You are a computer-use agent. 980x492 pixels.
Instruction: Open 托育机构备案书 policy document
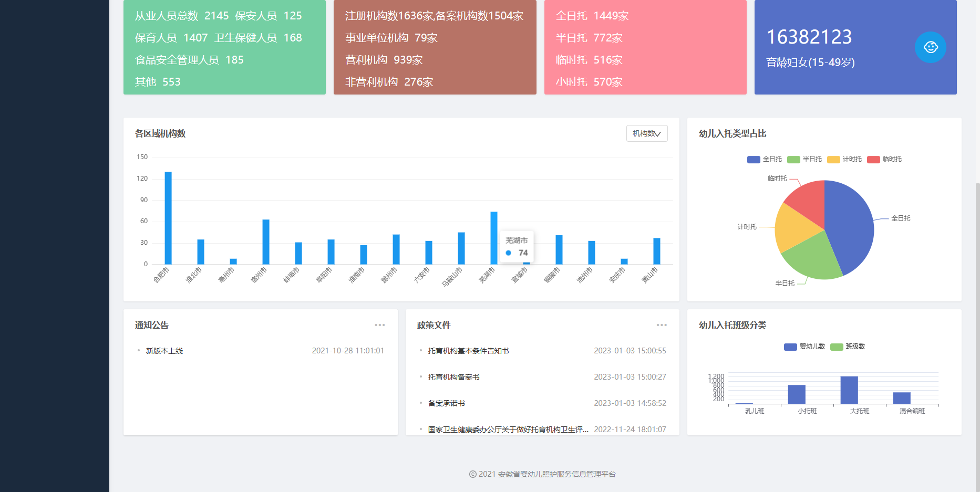click(x=453, y=377)
